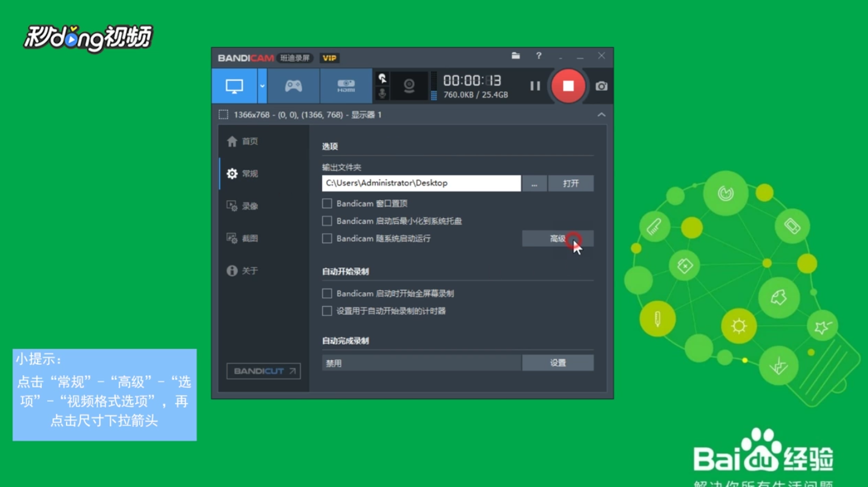
Task: Click 高级 advanced button
Action: click(x=557, y=238)
